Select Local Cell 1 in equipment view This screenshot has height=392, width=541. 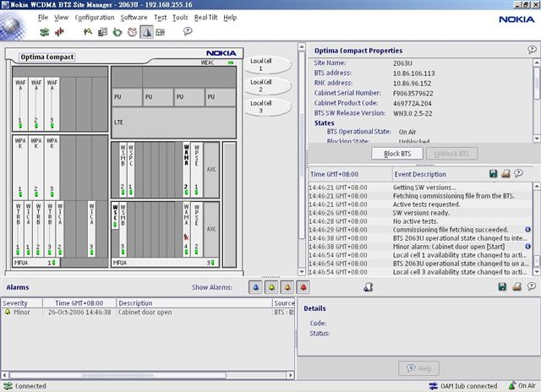click(268, 64)
